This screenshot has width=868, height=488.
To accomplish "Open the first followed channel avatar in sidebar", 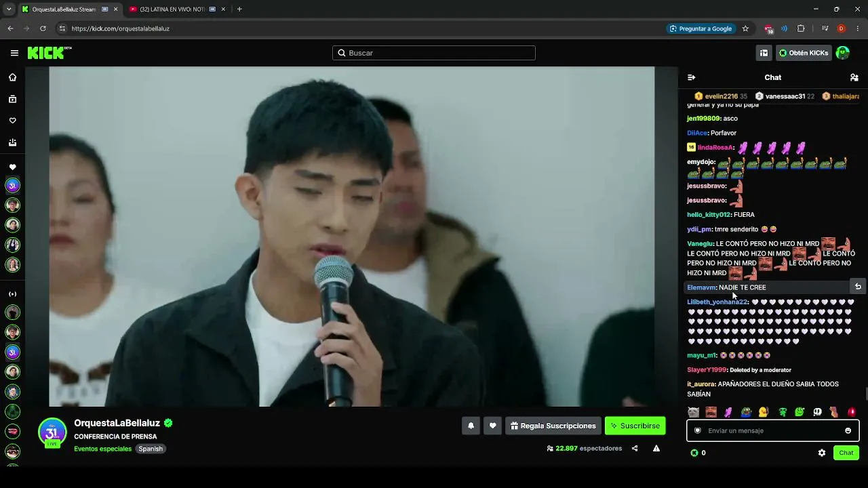I will click(x=12, y=185).
